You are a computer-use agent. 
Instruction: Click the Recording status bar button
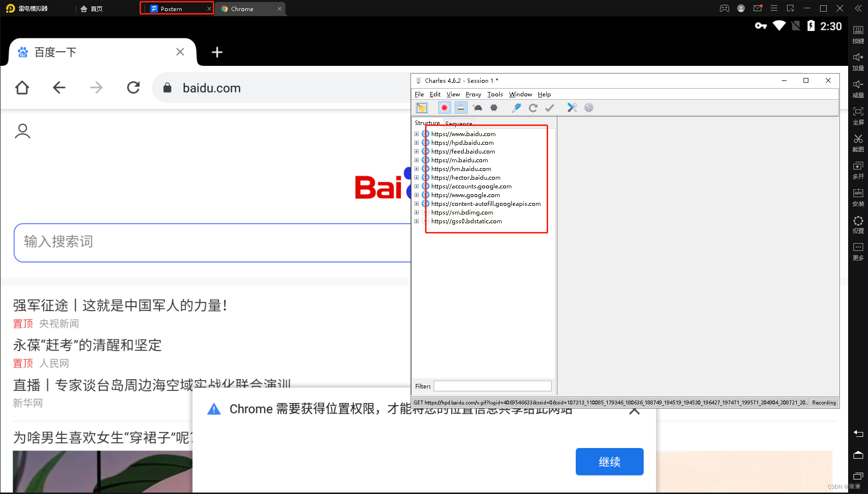[x=824, y=402]
